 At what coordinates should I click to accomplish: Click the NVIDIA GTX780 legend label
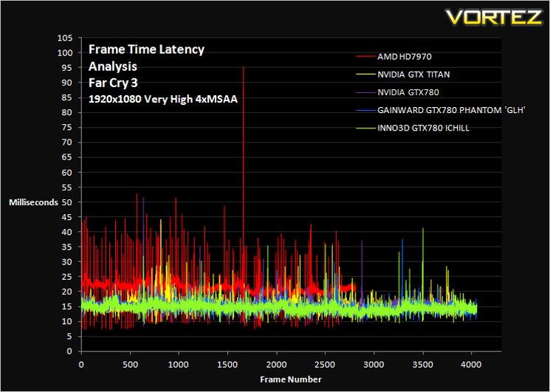tap(408, 92)
